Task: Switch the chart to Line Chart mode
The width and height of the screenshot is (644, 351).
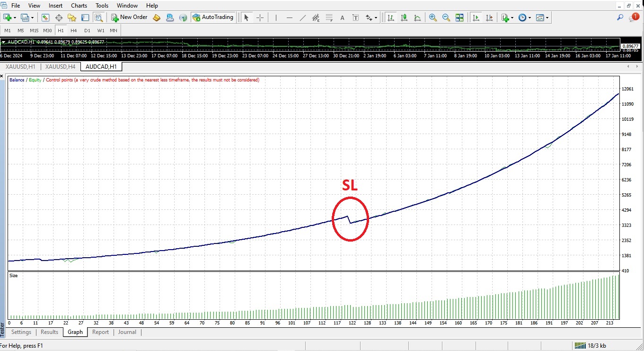Action: (417, 18)
